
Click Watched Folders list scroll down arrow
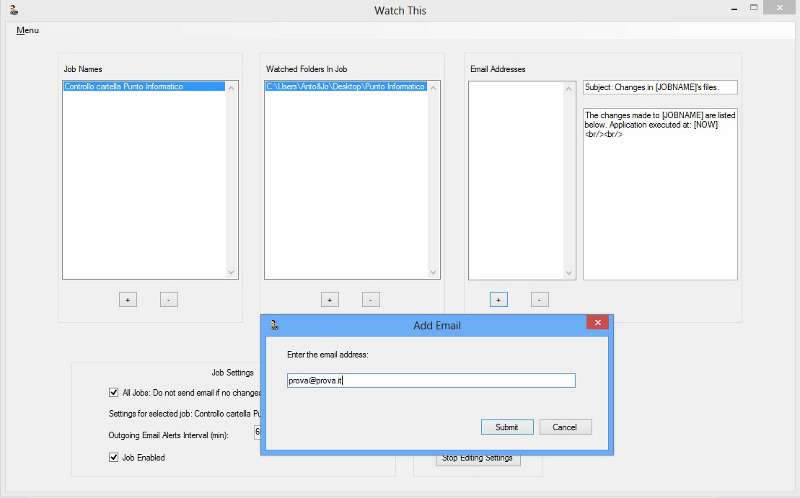click(434, 272)
